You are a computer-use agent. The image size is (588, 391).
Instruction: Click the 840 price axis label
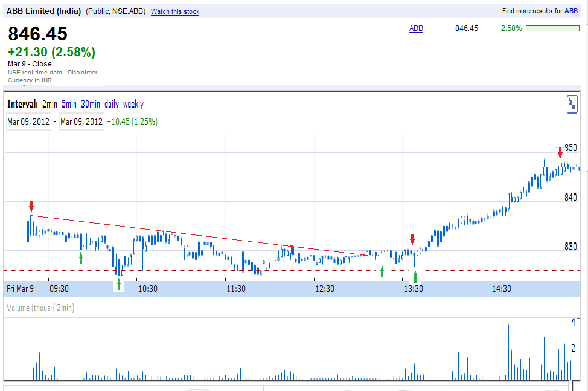(570, 197)
